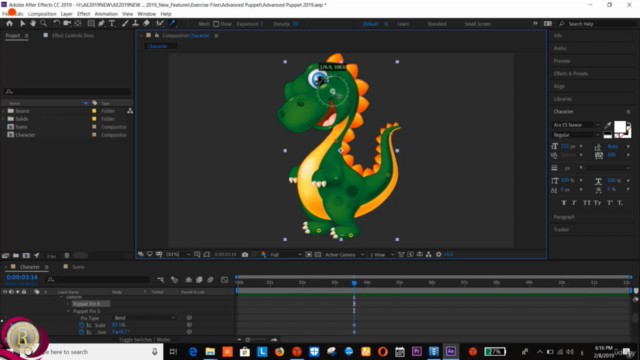
Task: Click the new composition icon in Project panel
Action: [26, 256]
